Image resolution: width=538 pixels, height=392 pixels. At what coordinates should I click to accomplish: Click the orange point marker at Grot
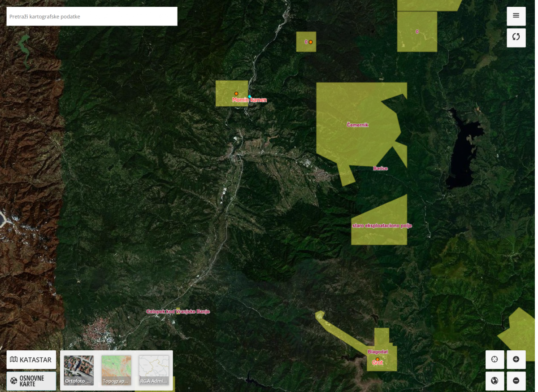(377, 359)
